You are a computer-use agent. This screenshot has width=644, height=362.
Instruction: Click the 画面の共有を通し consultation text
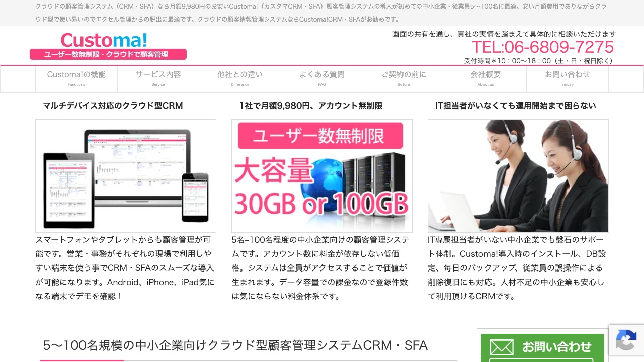point(504,34)
